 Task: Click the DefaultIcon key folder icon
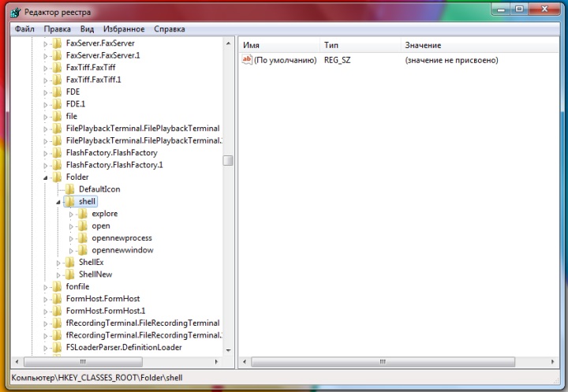(70, 189)
